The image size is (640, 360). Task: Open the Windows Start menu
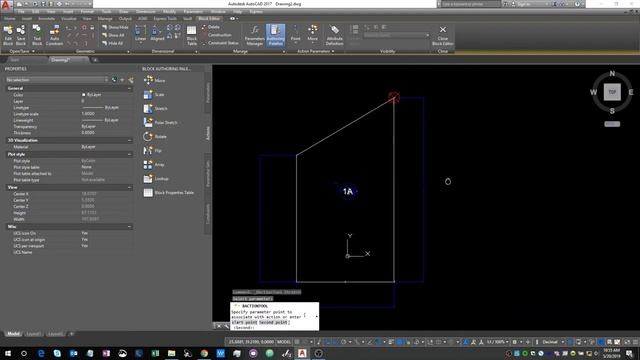click(x=8, y=353)
